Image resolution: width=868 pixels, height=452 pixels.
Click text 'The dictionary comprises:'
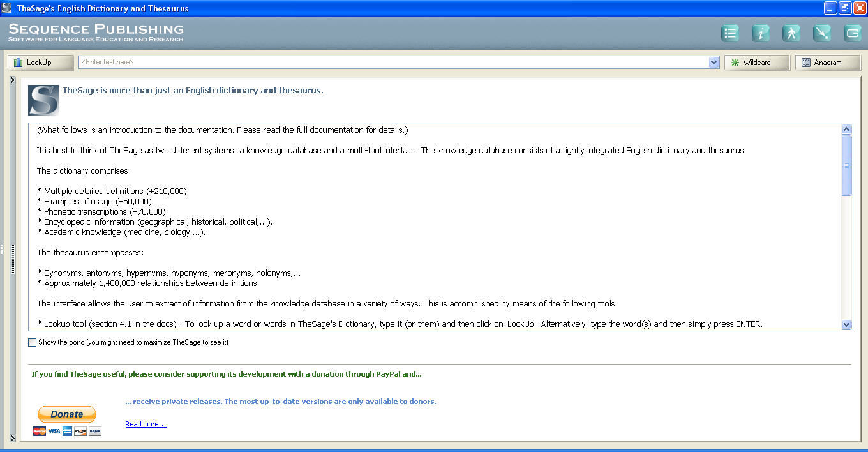[x=84, y=170]
